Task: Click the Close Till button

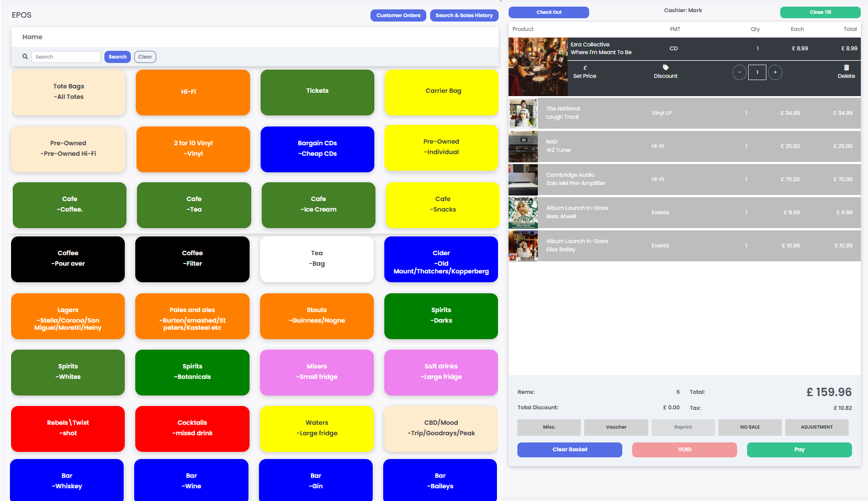Action: click(820, 12)
